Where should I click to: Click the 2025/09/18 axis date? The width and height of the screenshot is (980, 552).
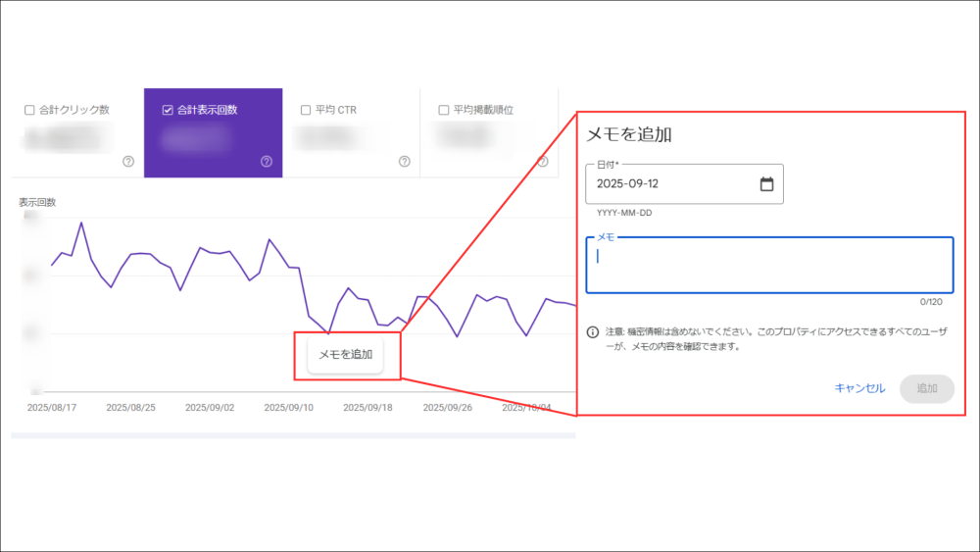click(x=368, y=408)
